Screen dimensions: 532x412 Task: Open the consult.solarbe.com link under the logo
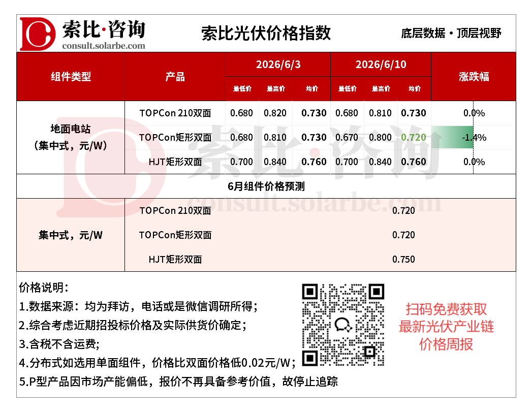tap(104, 46)
